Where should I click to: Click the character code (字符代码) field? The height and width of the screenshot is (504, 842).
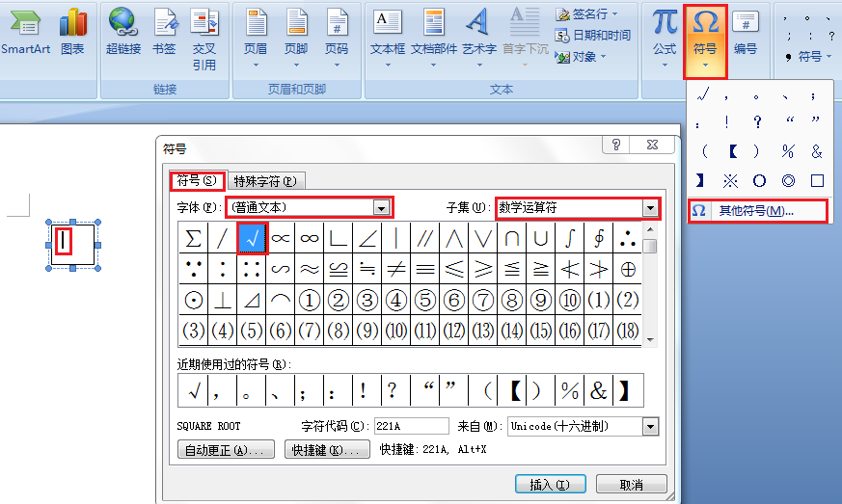point(411,426)
